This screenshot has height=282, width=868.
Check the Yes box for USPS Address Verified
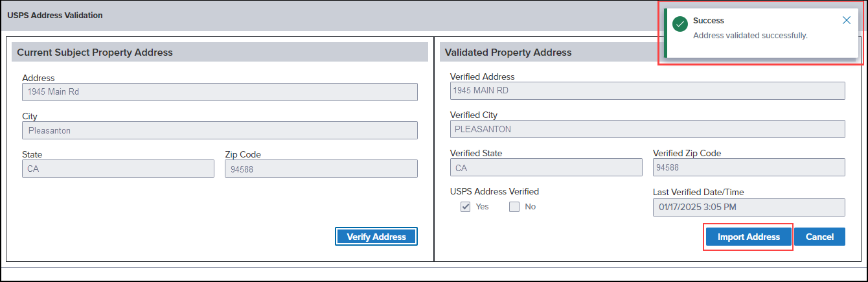(465, 207)
